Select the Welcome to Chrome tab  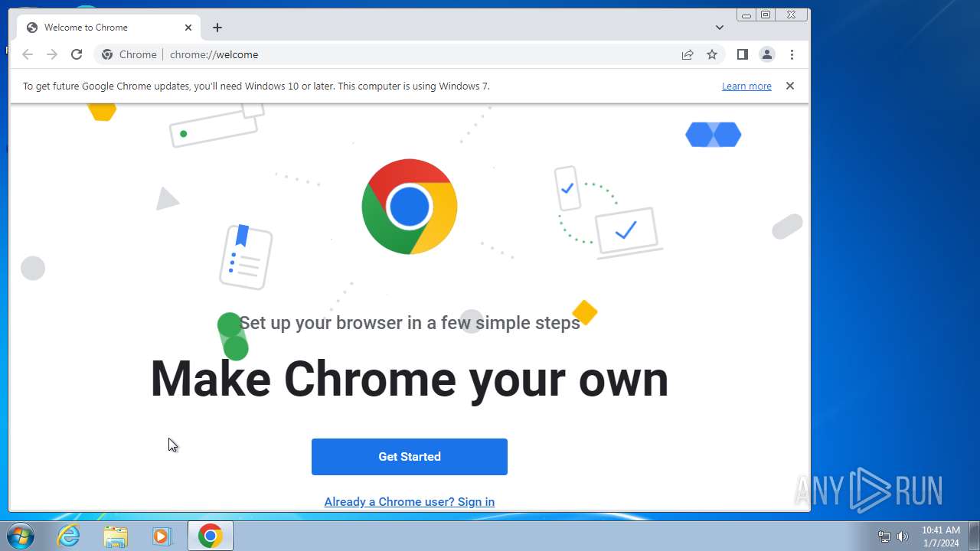(x=109, y=28)
